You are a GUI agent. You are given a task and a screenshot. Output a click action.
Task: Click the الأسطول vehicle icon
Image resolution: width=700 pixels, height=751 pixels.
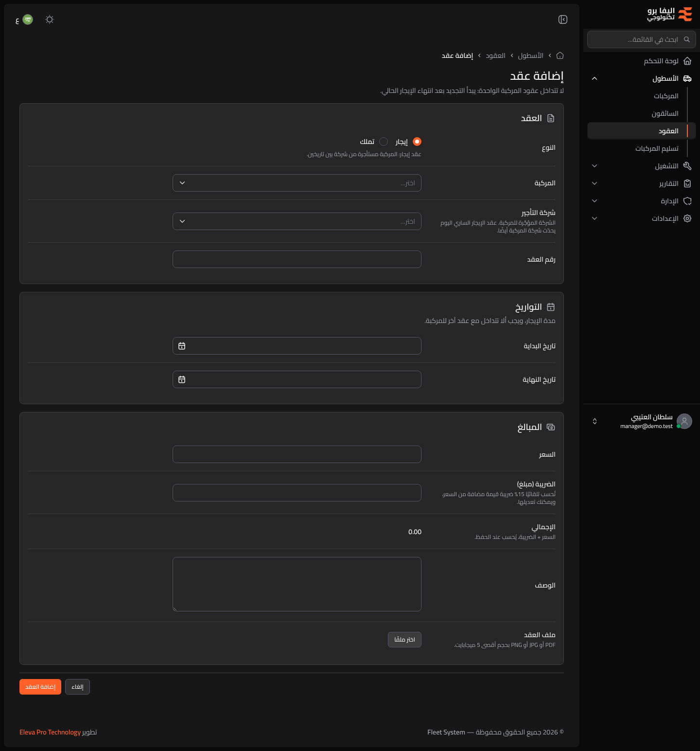tap(687, 78)
